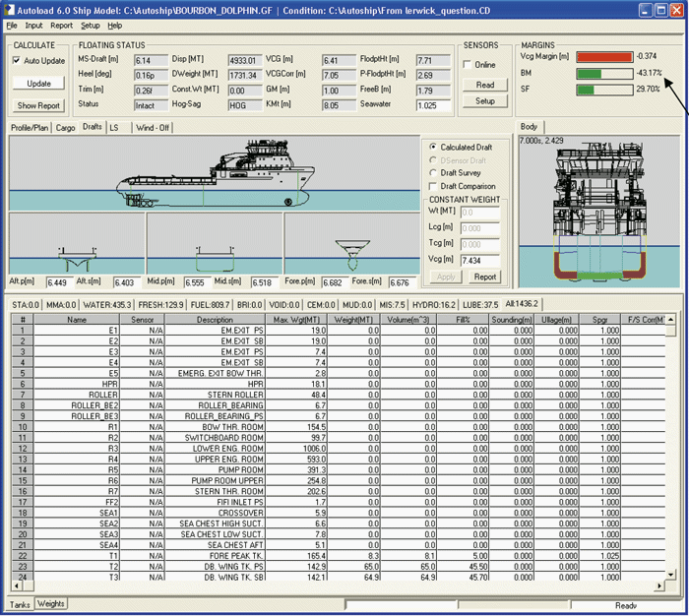
Task: Click the scroll-up arrow of the tank table
Action: pos(671,319)
